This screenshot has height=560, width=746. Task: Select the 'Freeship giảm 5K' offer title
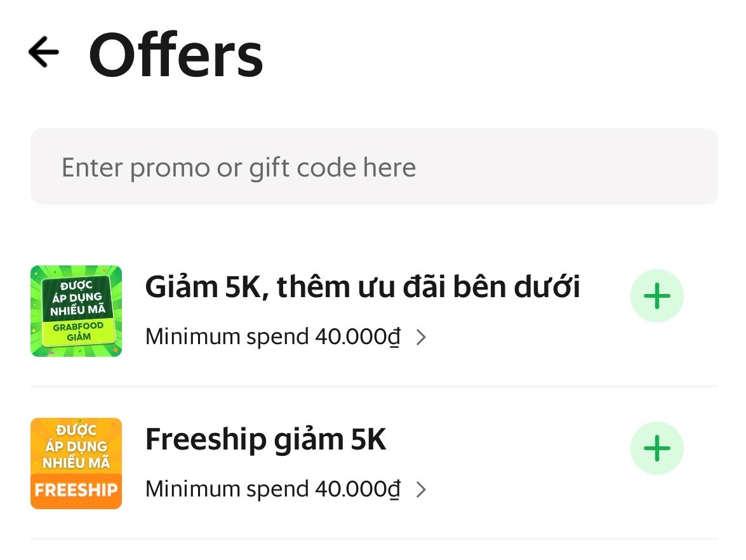coord(265,439)
